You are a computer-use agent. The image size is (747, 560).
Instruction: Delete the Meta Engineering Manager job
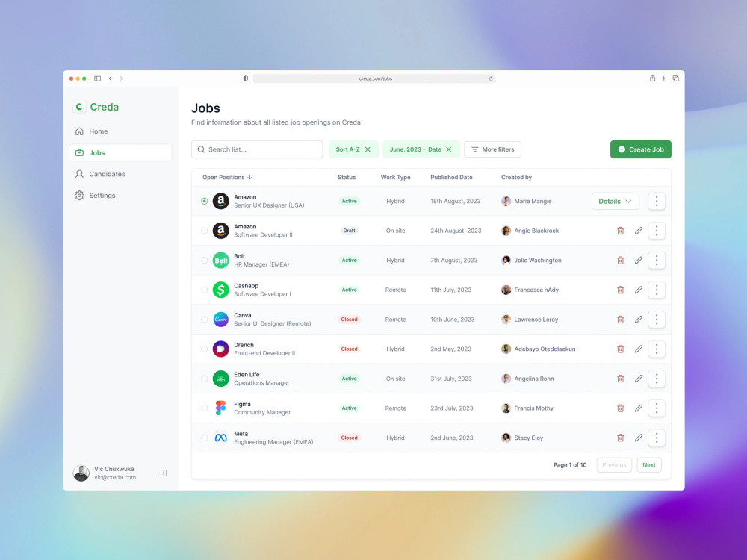620,438
